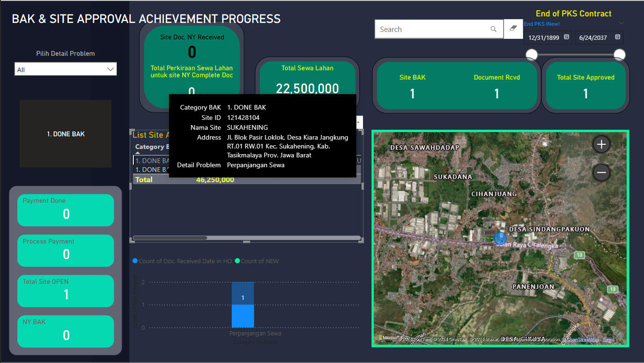Screen dimensions: 644x363
Task: Click the Document Rcvd value 1
Action: pyautogui.click(x=497, y=94)
